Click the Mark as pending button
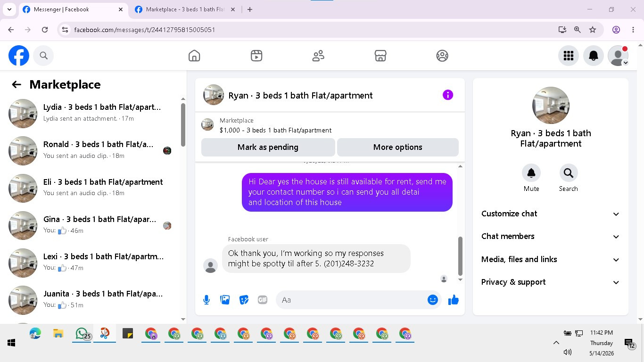The height and width of the screenshot is (362, 644). click(x=268, y=147)
